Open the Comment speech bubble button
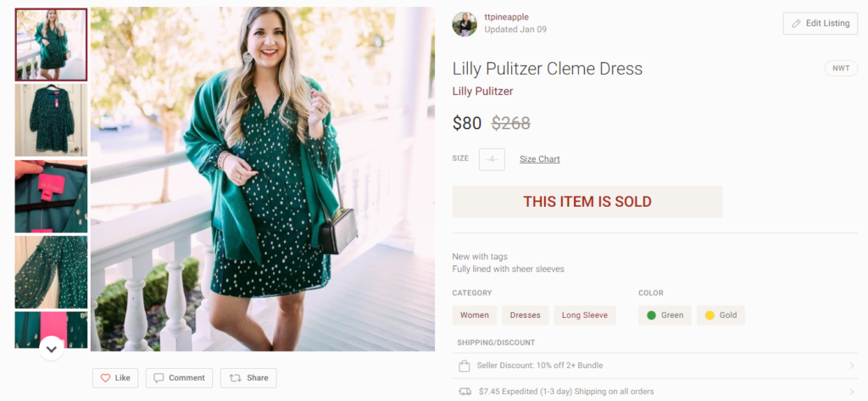868x401 pixels. point(157,378)
